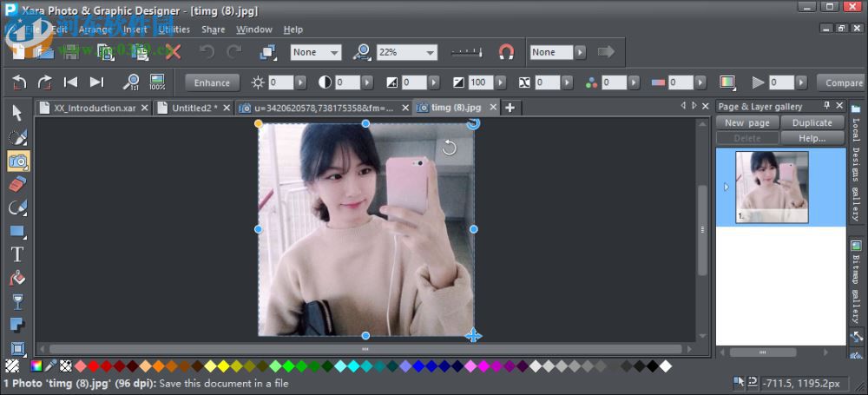Open the brightness value dropdown arrow
The width and height of the screenshot is (868, 395).
(300, 82)
